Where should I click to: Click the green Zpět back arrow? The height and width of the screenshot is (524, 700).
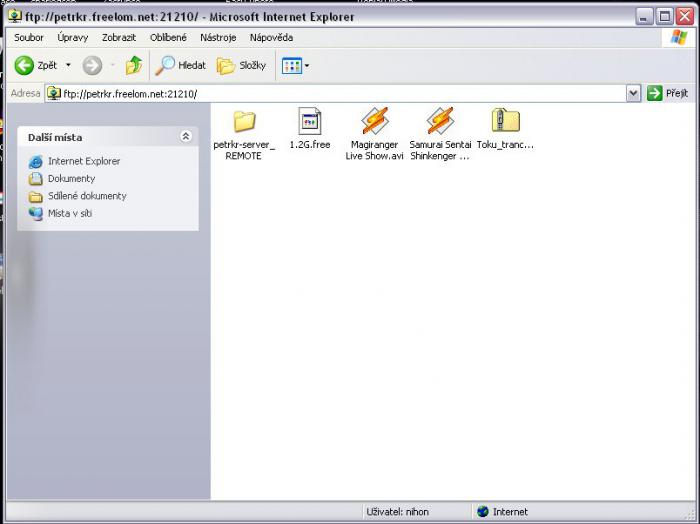click(x=24, y=66)
